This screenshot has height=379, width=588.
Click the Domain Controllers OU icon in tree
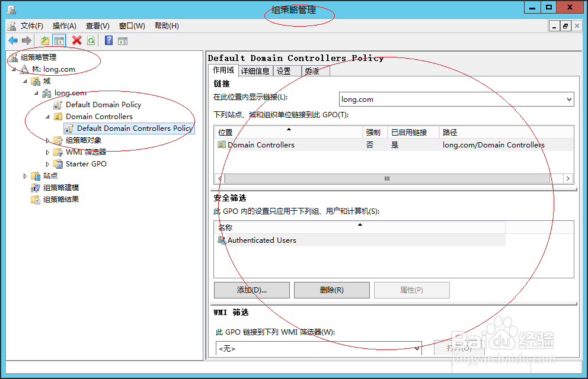[x=58, y=117]
